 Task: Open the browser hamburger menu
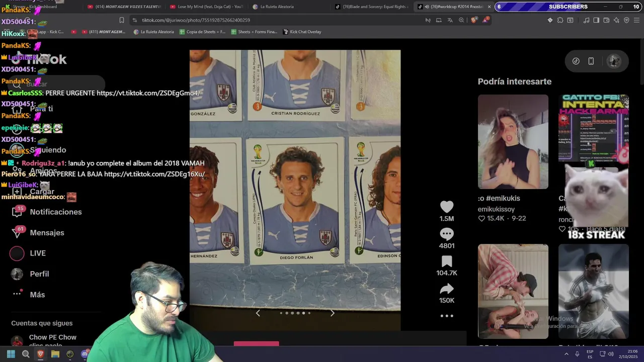pyautogui.click(x=636, y=20)
